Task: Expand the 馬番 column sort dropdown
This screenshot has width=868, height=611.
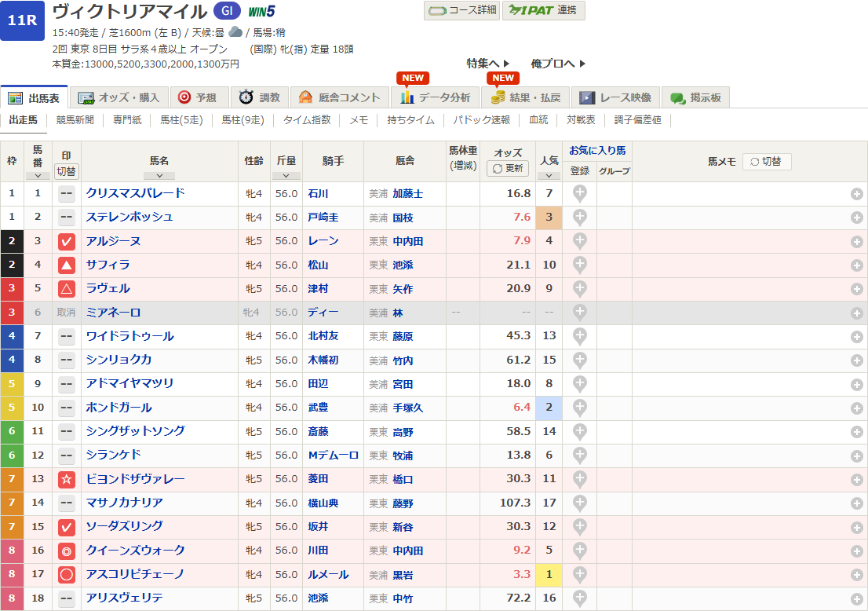Action: point(37,176)
